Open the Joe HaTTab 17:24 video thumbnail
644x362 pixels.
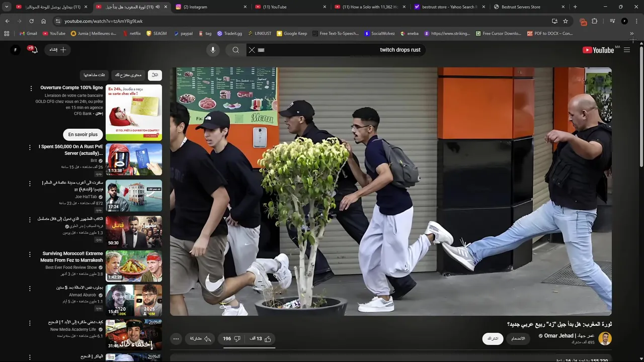point(134,195)
